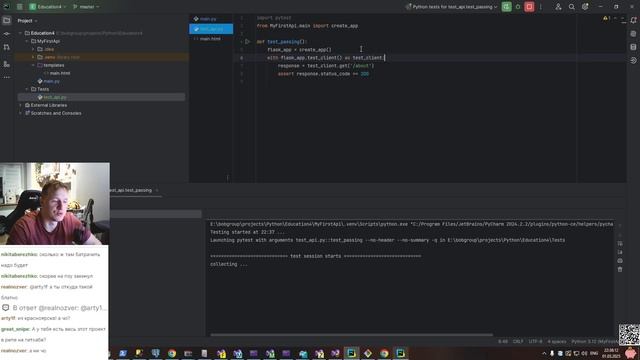This screenshot has height=360, width=640.
Task: Place cursor on the 'assert response.status_code' line
Action: point(323,74)
